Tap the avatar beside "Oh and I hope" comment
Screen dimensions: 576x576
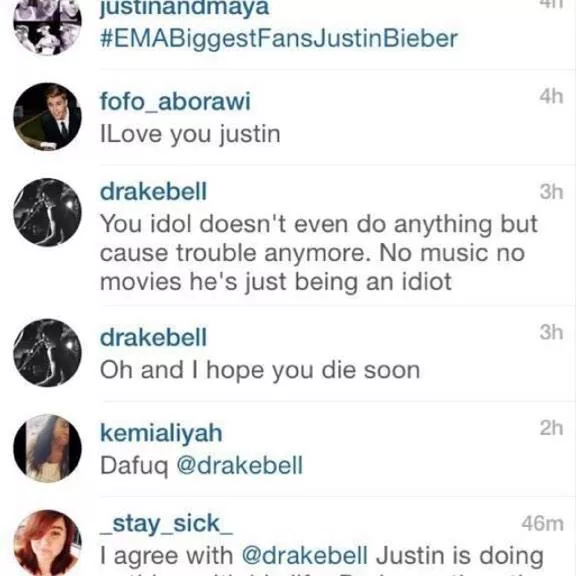[x=47, y=353]
